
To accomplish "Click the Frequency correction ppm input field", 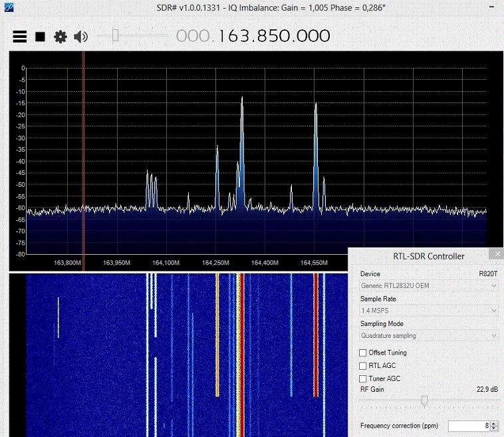I will coord(468,426).
